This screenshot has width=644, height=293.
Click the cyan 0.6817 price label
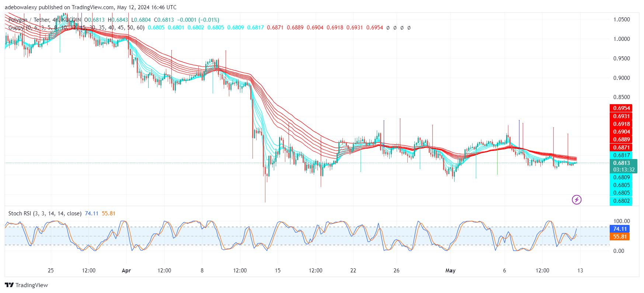click(621, 155)
